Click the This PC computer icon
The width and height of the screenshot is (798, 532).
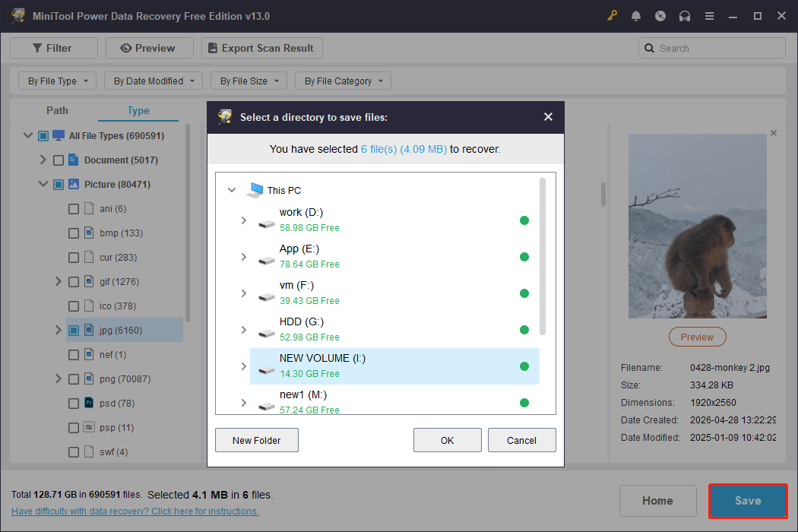coord(255,190)
